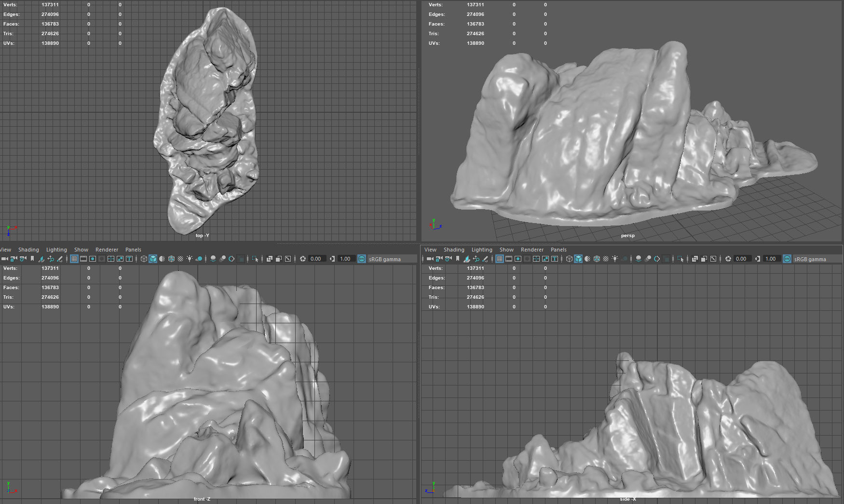Click gamma 1.00 field in front panel

[346, 259]
